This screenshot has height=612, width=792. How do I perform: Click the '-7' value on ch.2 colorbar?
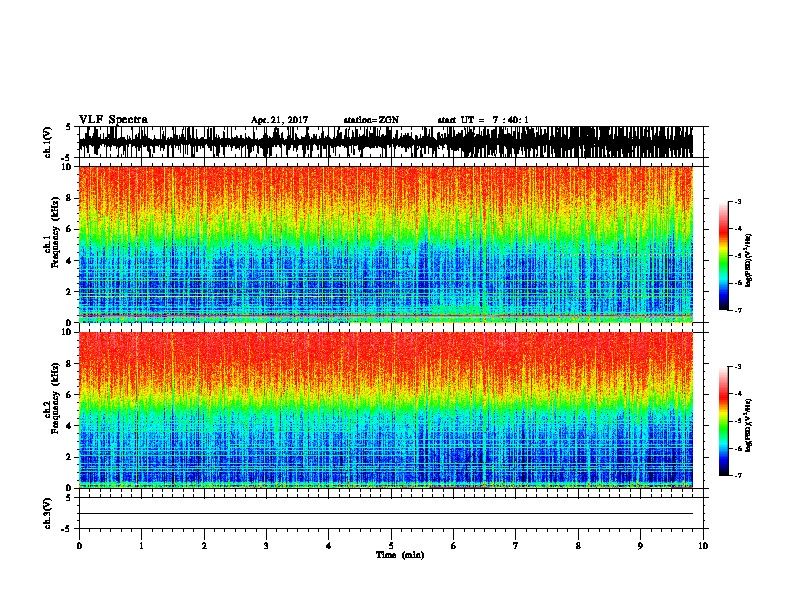[x=738, y=476]
